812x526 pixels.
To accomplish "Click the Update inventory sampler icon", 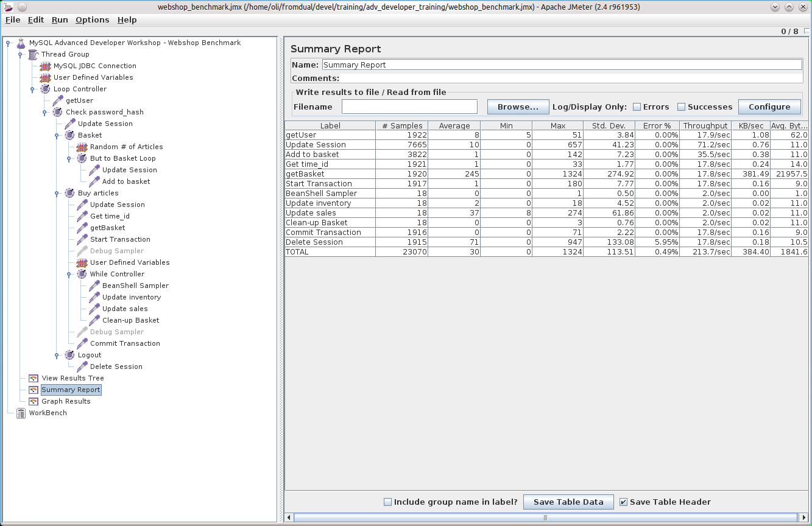I will (94, 297).
